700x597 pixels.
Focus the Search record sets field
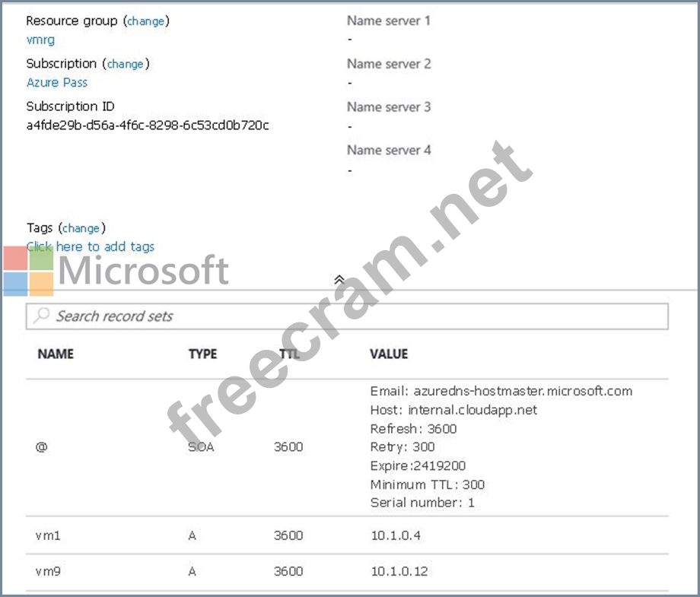[347, 316]
